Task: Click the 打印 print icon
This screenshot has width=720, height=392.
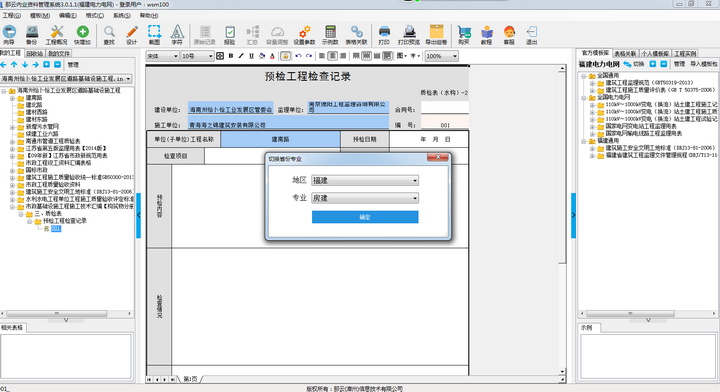Action: (x=384, y=35)
